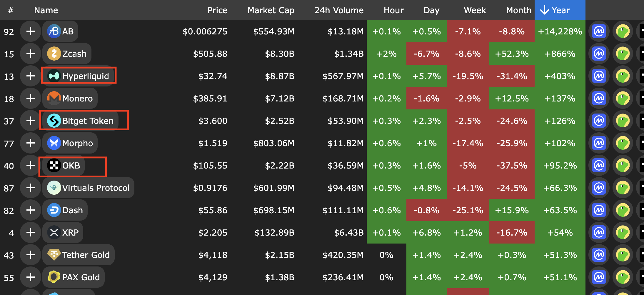The height and width of the screenshot is (295, 644).
Task: Click the Hyperliquid coin logo
Action: [54, 76]
